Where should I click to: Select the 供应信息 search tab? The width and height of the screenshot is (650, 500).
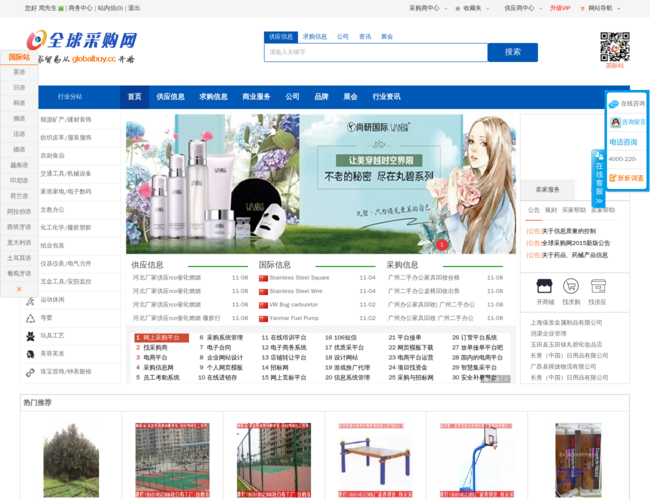281,36
